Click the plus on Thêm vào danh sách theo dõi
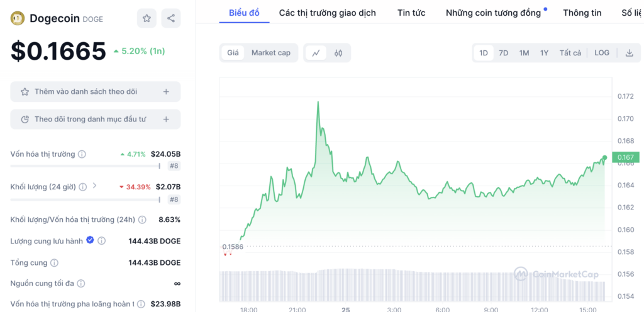644x312 pixels. point(166,92)
